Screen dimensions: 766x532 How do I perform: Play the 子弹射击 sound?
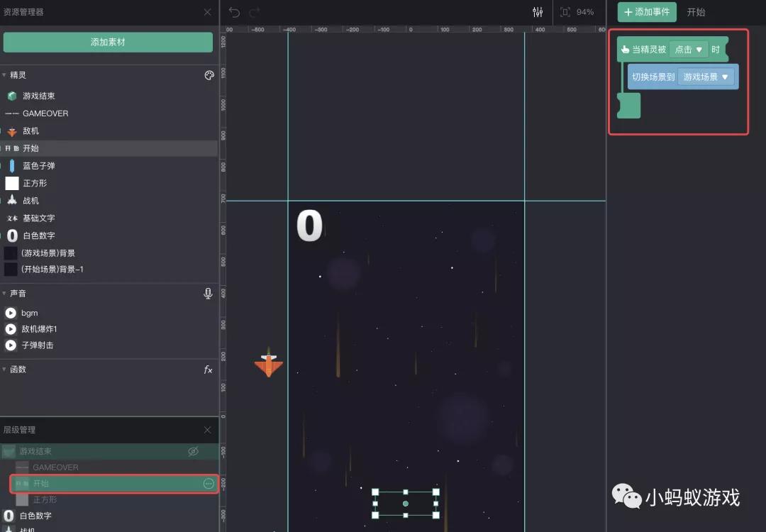[11, 345]
